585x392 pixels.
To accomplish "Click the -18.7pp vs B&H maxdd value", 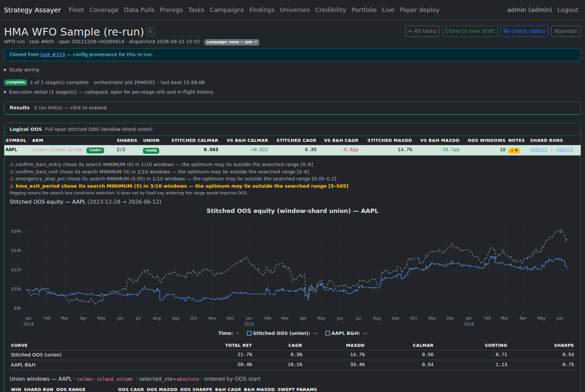I will point(449,150).
